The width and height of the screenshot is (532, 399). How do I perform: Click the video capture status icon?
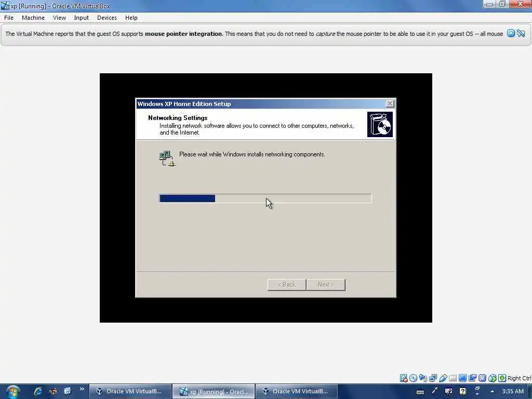pyautogui.click(x=472, y=378)
